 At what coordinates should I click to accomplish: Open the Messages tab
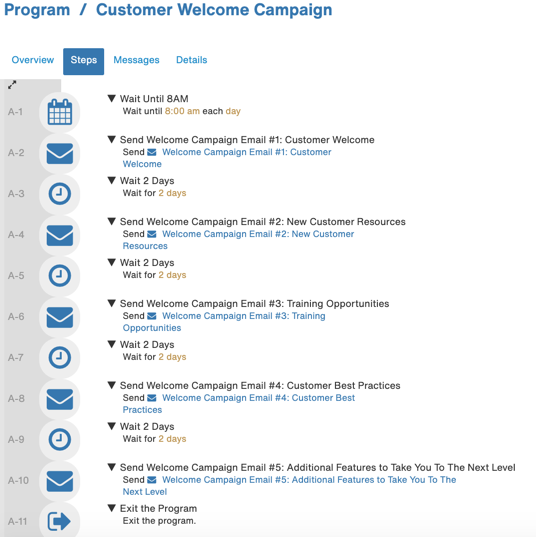click(136, 60)
